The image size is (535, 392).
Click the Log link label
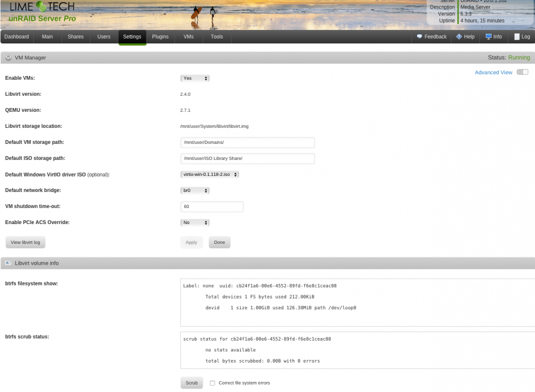[x=525, y=36]
